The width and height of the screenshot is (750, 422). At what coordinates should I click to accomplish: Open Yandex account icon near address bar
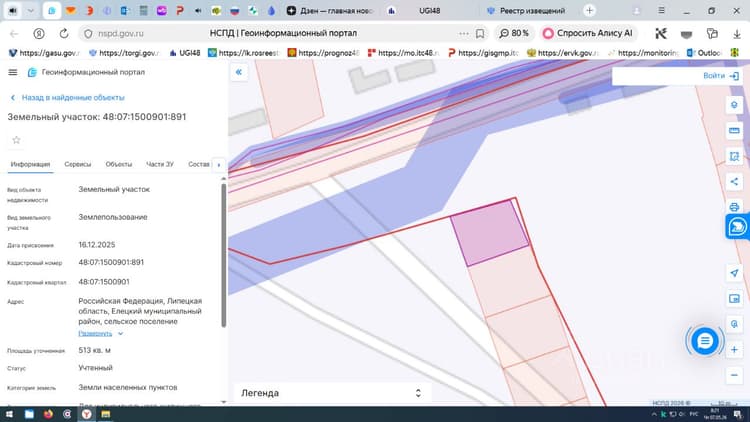click(x=39, y=33)
